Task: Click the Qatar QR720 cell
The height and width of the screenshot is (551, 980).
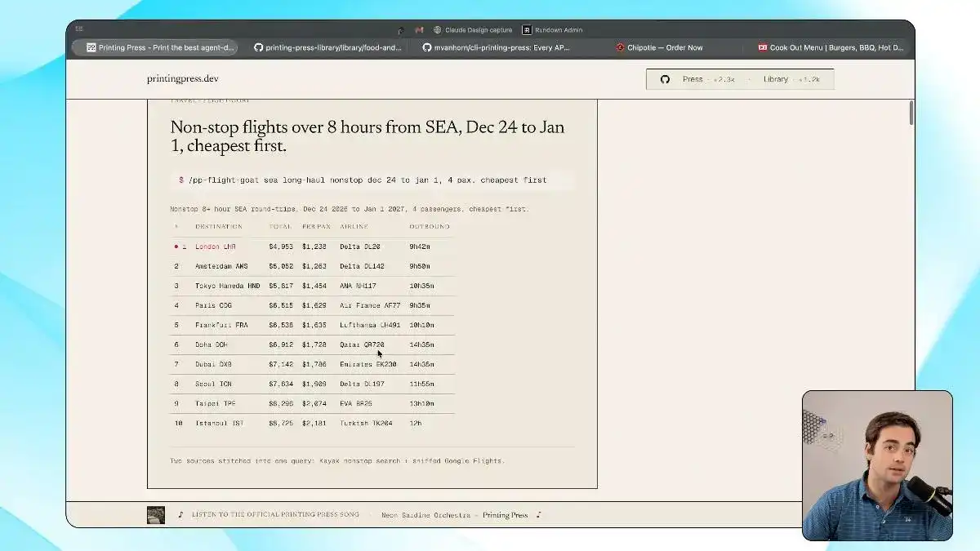Action: coord(362,344)
